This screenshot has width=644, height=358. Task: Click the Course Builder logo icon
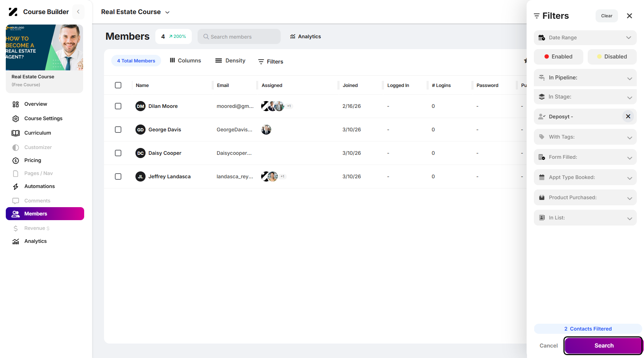(x=13, y=12)
